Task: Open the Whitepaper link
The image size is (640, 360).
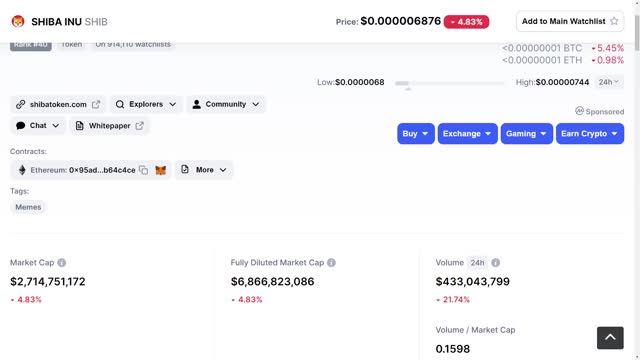Action: [x=109, y=126]
